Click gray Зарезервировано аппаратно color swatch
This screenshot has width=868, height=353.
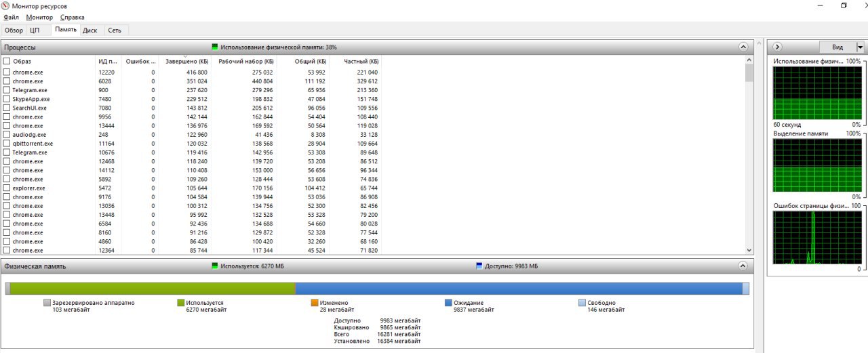47,303
